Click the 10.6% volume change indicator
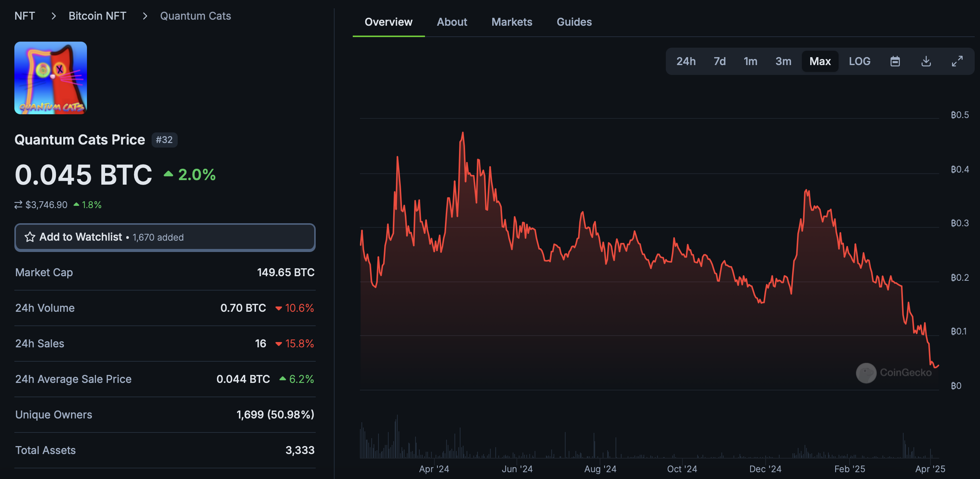Viewport: 980px width, 479px height. tap(295, 308)
